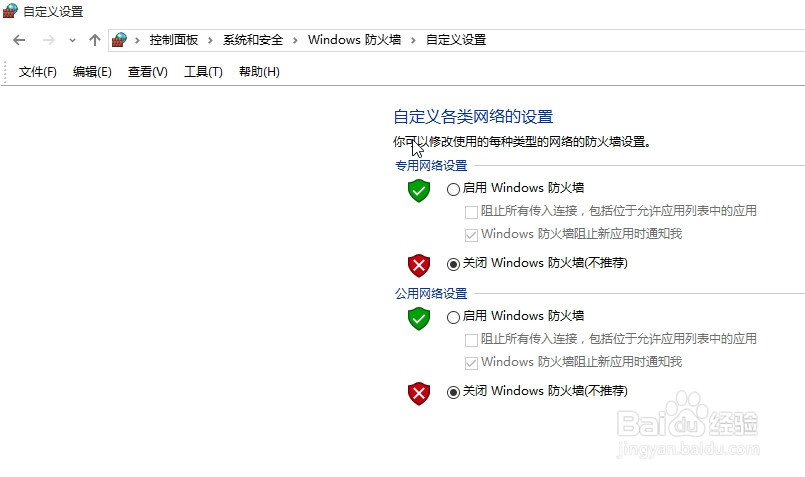Screen dimensions: 805x477
Task: Open the 查看(V) menu
Action: point(147,72)
